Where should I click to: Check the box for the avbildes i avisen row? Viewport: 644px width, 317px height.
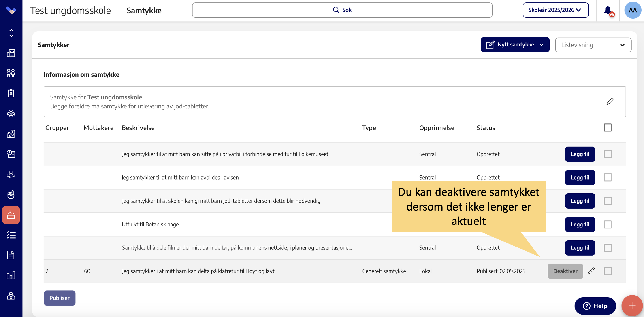pyautogui.click(x=608, y=177)
